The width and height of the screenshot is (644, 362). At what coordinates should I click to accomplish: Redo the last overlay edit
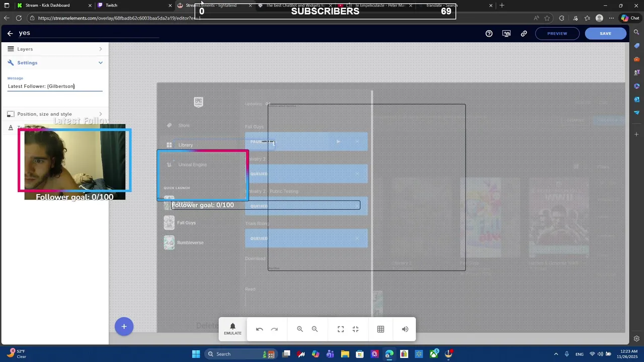[x=274, y=329]
